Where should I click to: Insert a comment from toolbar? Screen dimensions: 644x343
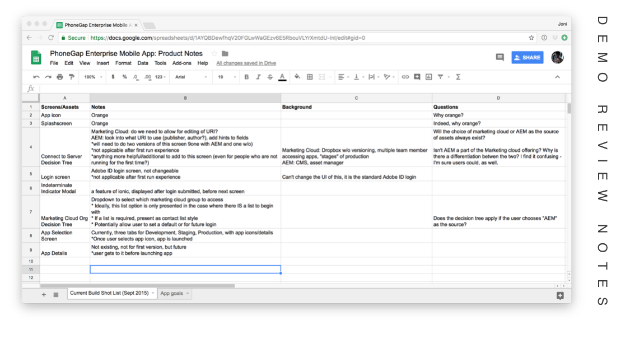[417, 77]
